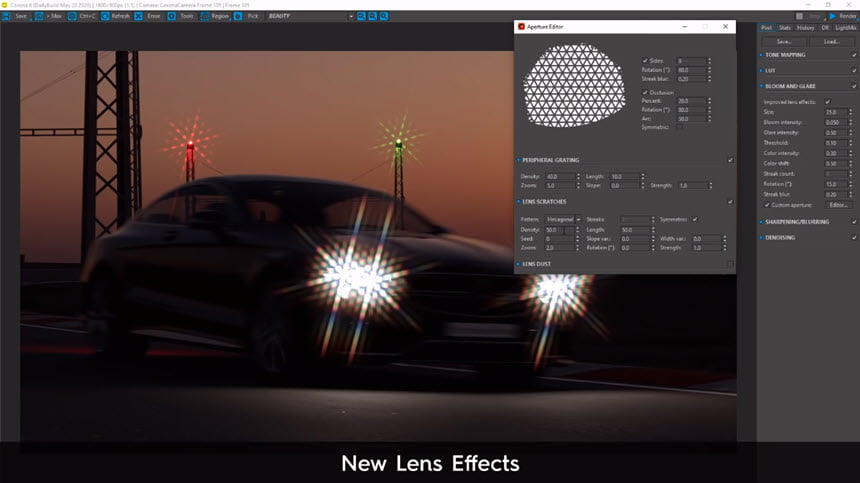Toggle the Improved lens effects checkbox
Viewport: 860px width, 483px height.
828,102
